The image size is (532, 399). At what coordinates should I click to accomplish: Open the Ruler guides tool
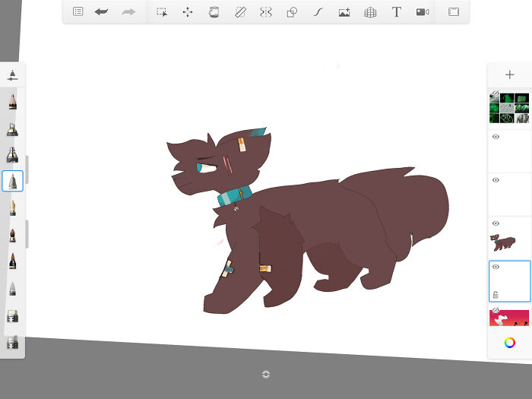(x=239, y=12)
